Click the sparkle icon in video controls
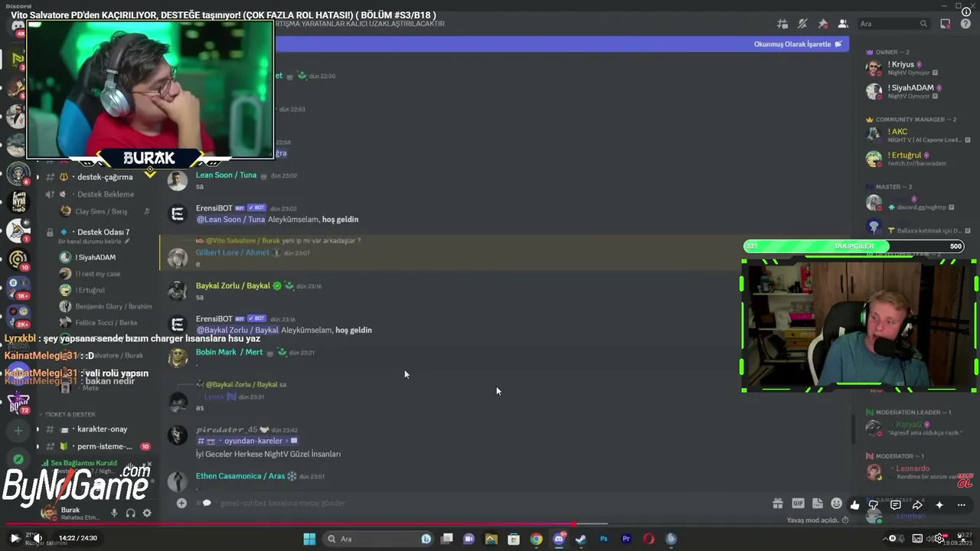Viewport: 980px width, 551px height. (x=939, y=505)
